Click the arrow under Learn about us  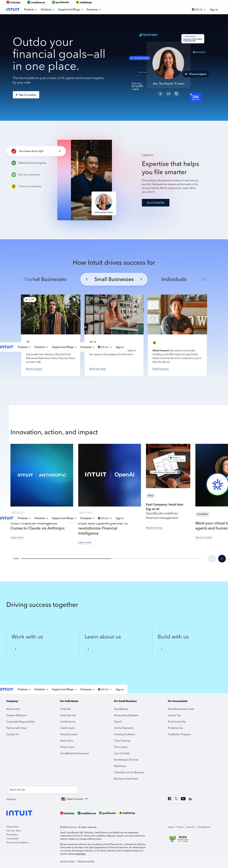click(88, 649)
